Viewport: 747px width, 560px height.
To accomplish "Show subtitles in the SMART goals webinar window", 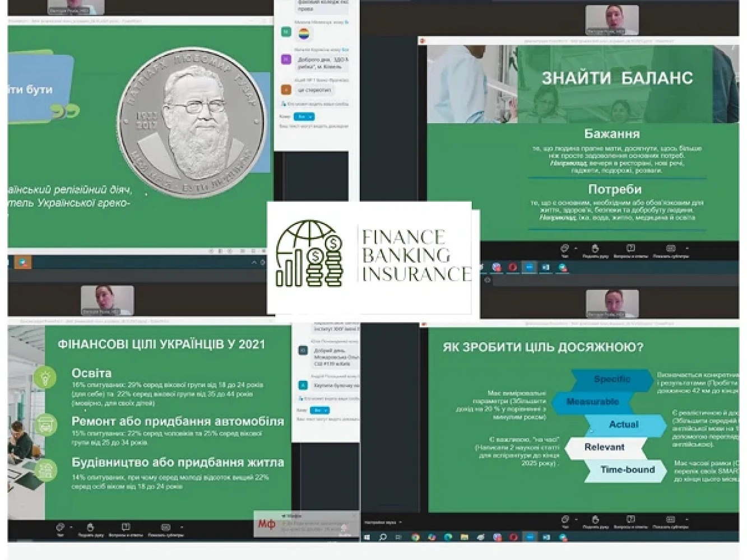I will click(670, 520).
